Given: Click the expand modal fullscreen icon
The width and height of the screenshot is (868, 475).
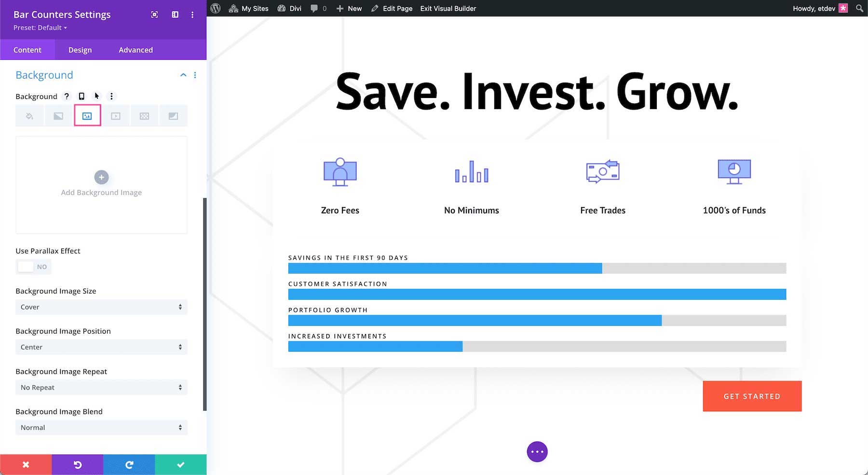Looking at the screenshot, I should [x=154, y=14].
